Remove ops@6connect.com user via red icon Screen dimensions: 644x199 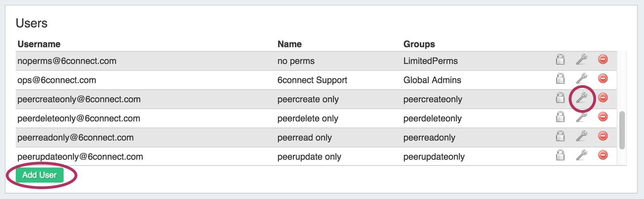point(603,78)
